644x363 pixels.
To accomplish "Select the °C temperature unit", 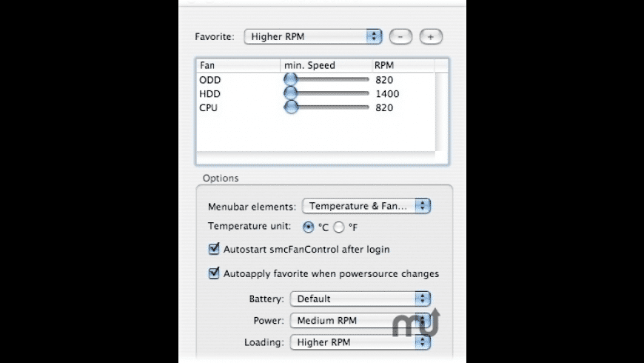I will (309, 227).
